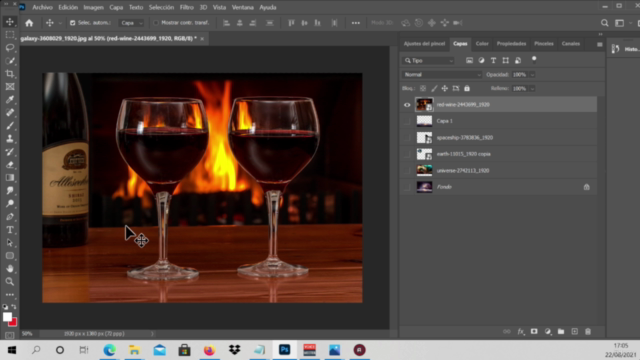Viewport: 640px width, 360px height.
Task: Show the universe-2742113_1920 layer
Action: (x=407, y=171)
